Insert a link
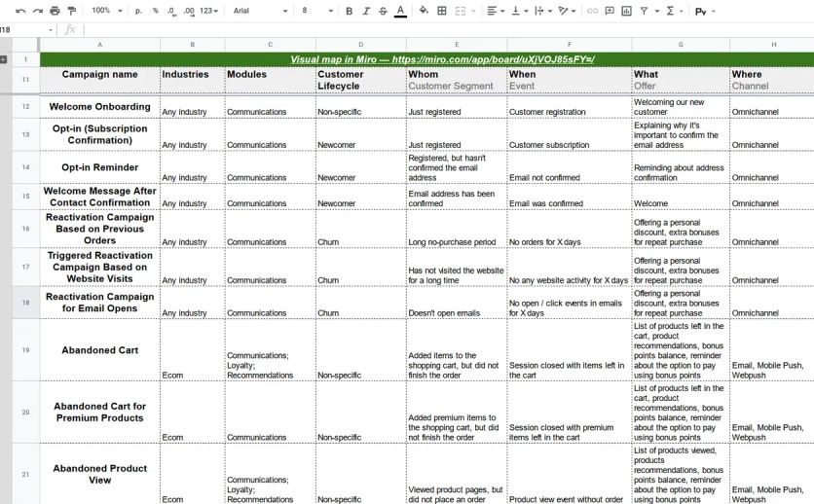Image resolution: width=814 pixels, height=504 pixels. pos(592,11)
